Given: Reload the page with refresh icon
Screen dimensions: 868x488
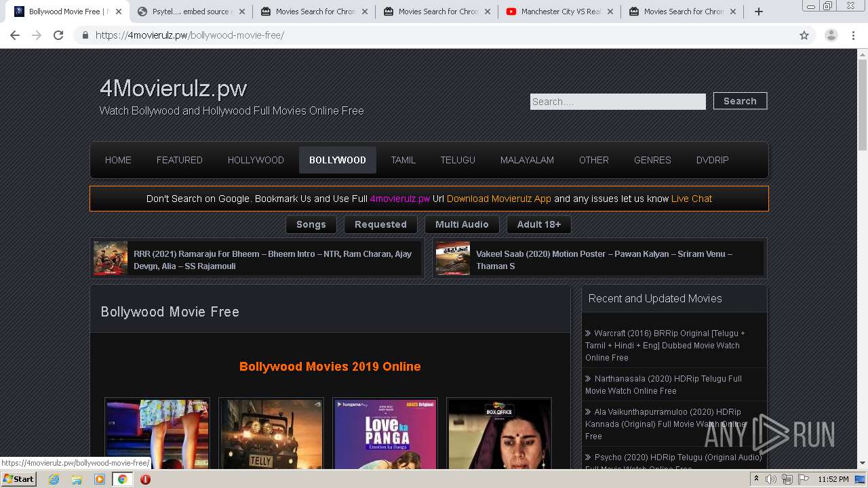Looking at the screenshot, I should (x=58, y=35).
